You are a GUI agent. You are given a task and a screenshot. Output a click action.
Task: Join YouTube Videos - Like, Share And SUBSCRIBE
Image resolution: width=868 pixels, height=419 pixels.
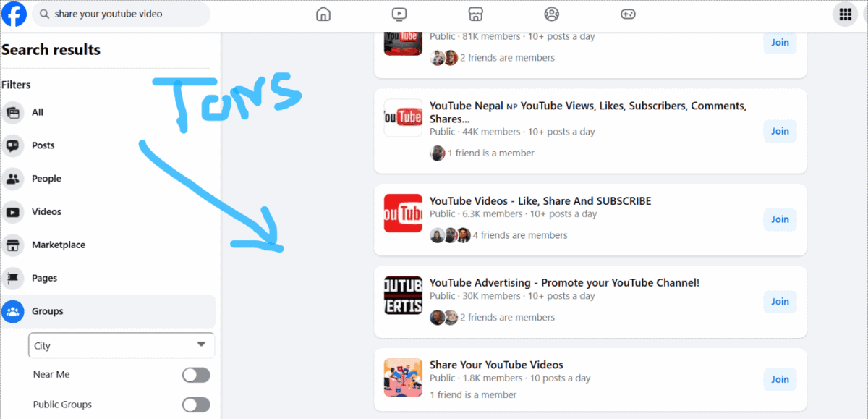coord(780,219)
